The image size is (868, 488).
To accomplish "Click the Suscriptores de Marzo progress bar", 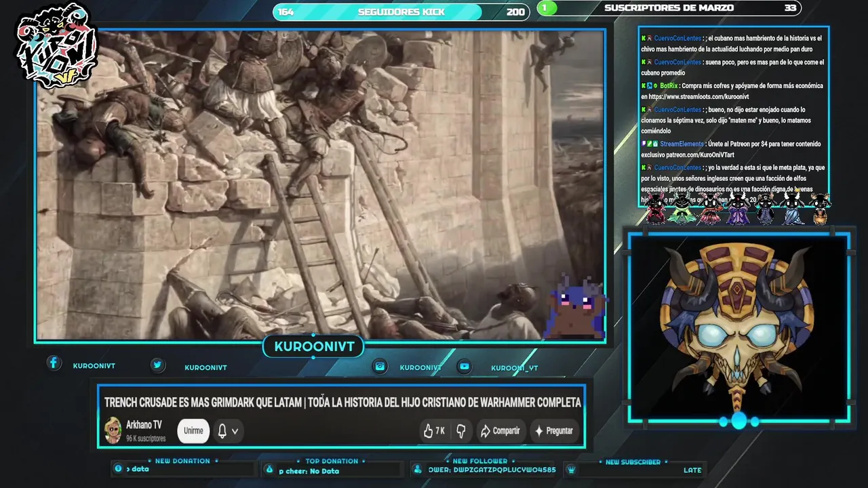I will [669, 8].
